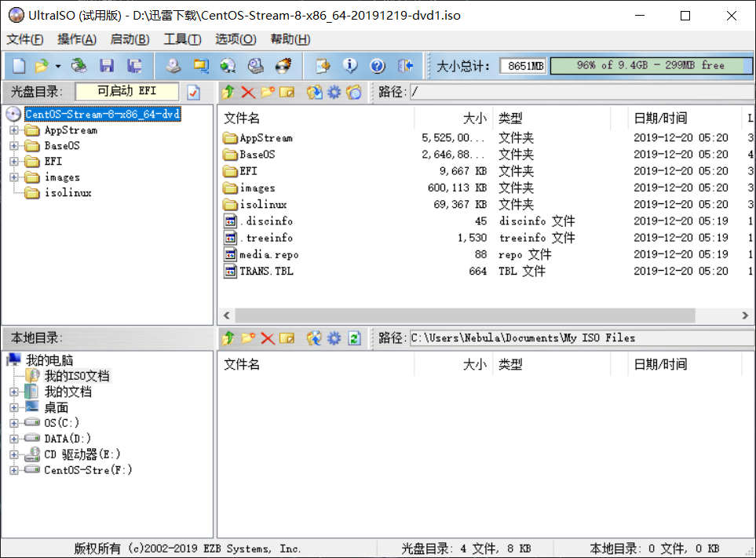The height and width of the screenshot is (558, 756).
Task: Click the Exit door toolbar icon
Action: (406, 66)
